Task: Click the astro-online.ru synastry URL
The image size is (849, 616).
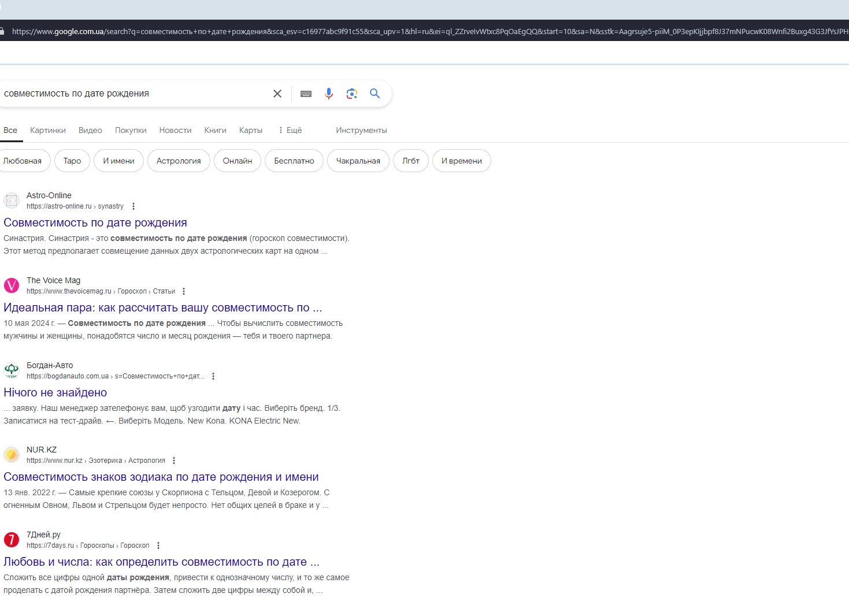Action: tap(75, 206)
